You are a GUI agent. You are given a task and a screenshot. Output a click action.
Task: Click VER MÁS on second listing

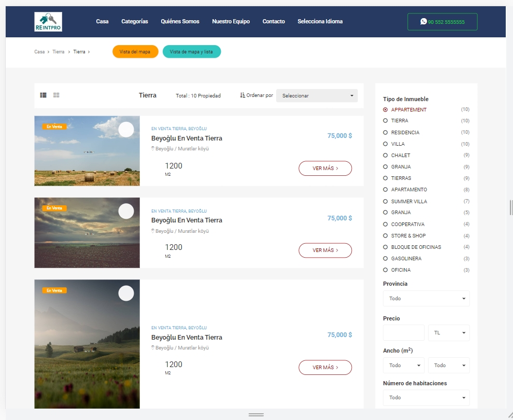[325, 250]
